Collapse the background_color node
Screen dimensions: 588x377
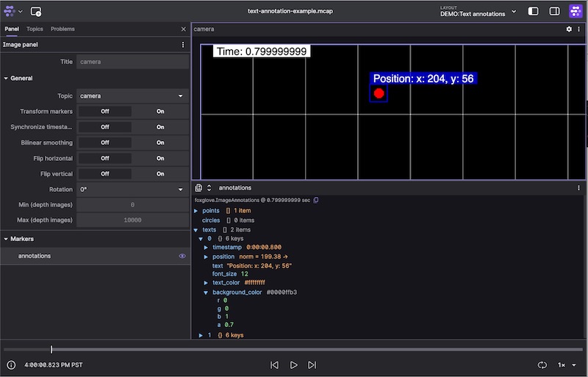tap(206, 292)
